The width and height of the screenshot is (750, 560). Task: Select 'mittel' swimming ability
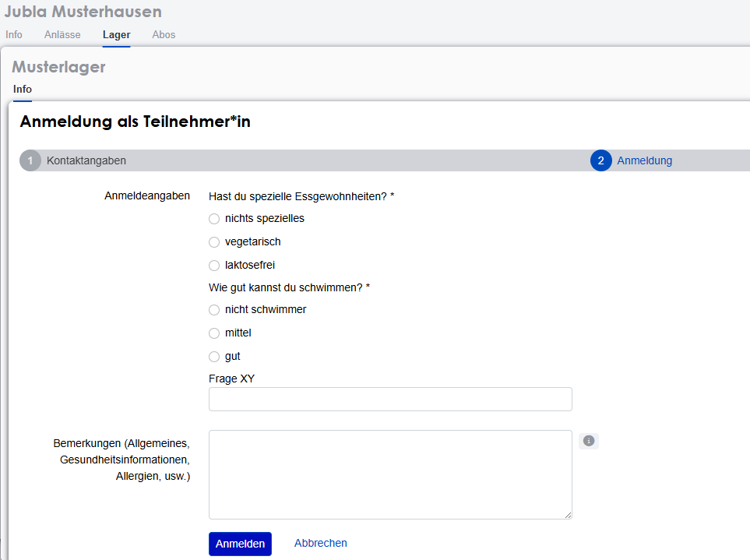coord(214,333)
